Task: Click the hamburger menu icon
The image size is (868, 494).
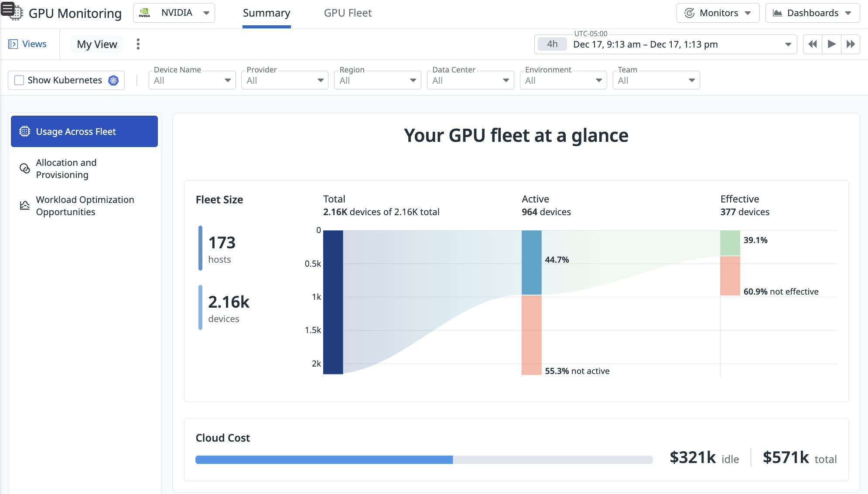Action: coord(8,9)
